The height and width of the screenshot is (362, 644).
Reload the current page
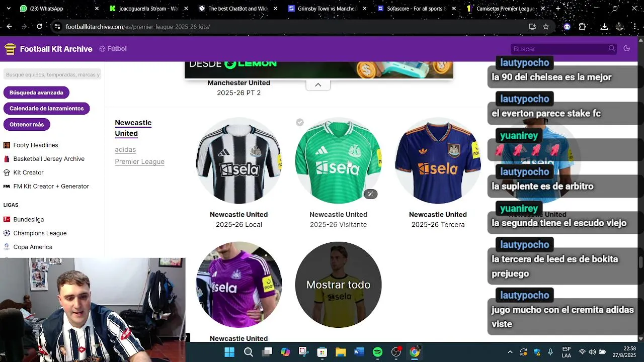click(39, 27)
